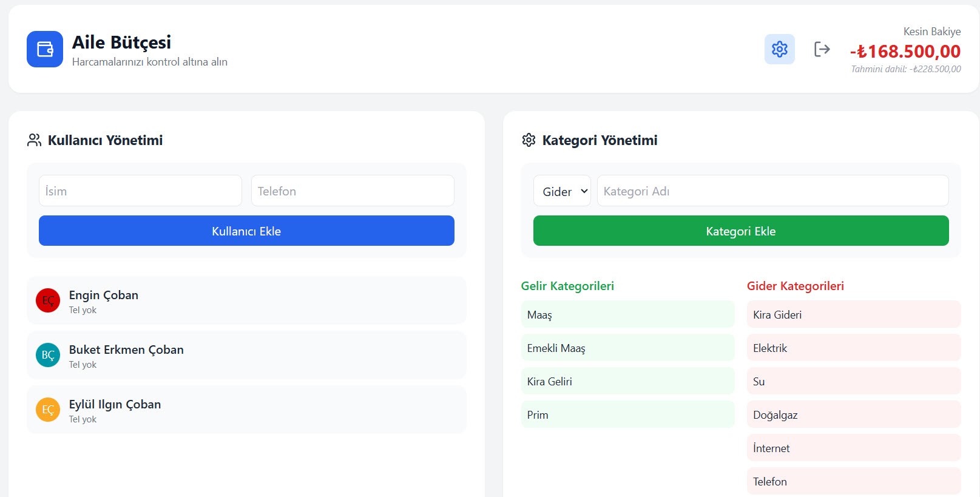
Task: Focus the İsim input field
Action: point(140,191)
